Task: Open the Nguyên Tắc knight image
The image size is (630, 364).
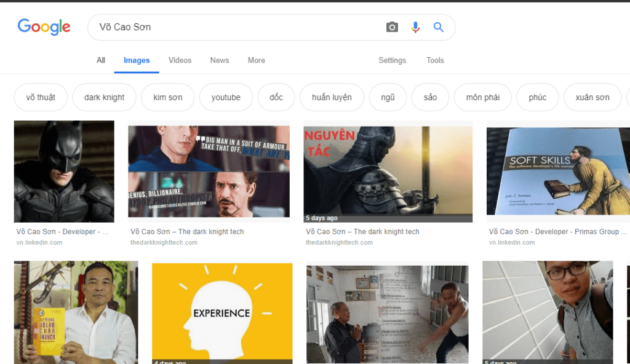Action: [388, 175]
